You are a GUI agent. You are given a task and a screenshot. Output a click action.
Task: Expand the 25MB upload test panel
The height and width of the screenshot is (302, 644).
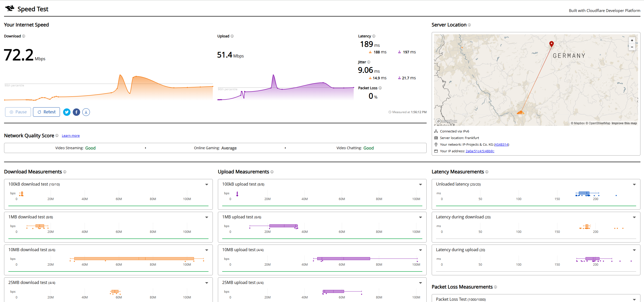pyautogui.click(x=421, y=283)
